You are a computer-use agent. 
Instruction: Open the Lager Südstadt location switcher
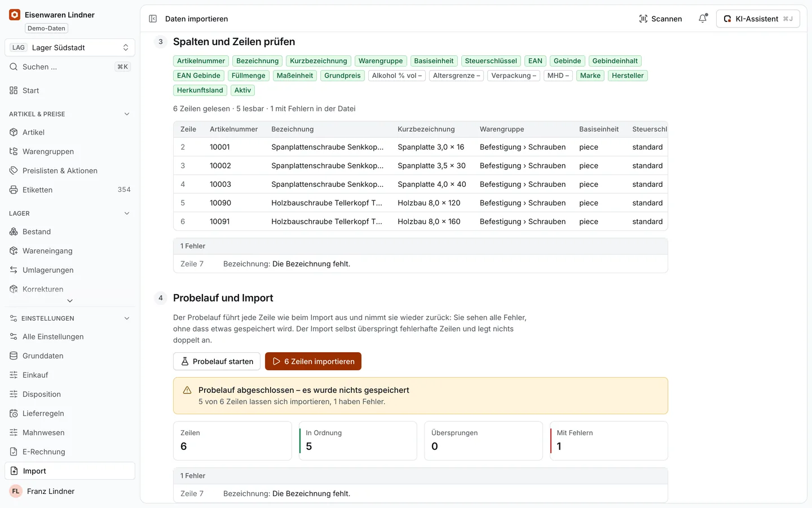point(70,47)
